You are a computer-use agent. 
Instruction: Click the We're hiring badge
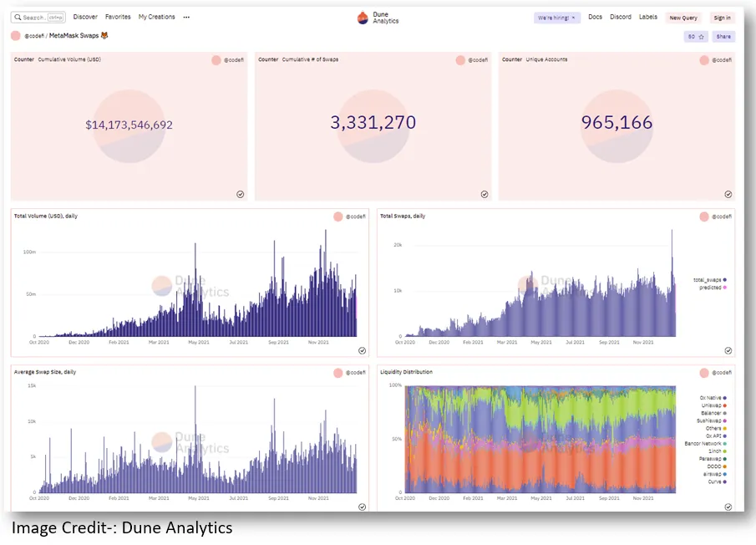pos(557,18)
